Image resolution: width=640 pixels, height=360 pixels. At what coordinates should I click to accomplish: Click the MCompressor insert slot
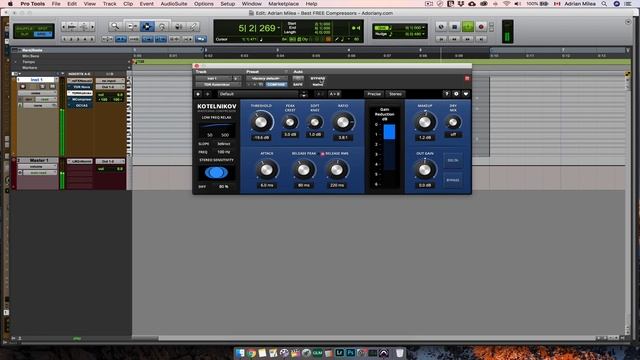(80, 99)
